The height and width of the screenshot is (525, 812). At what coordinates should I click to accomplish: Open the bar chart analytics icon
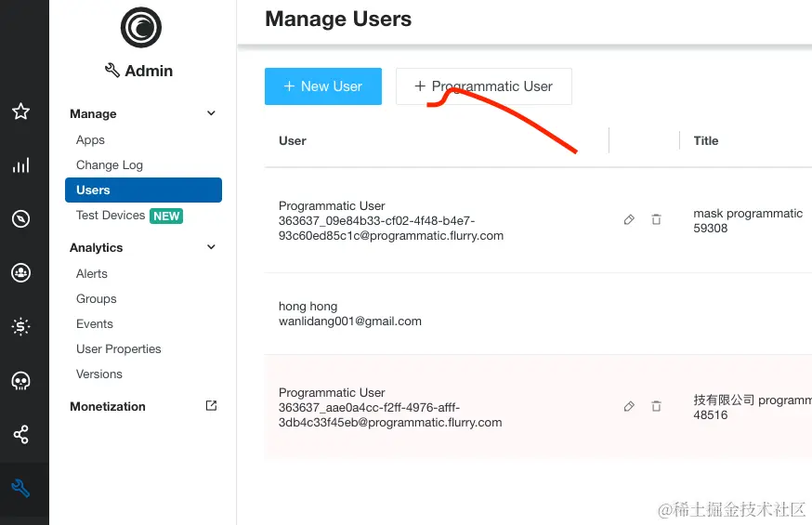[x=20, y=165]
